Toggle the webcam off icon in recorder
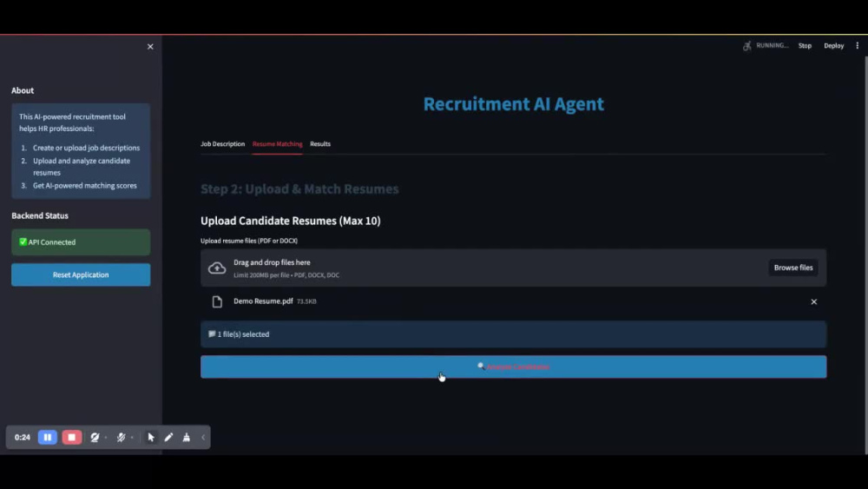This screenshot has width=868, height=489. (95, 437)
